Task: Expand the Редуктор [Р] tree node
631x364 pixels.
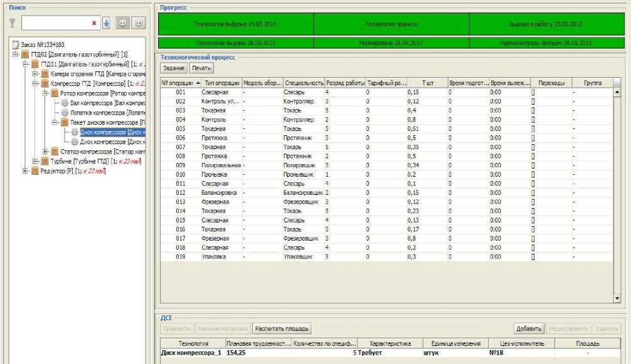Action: click(26, 171)
